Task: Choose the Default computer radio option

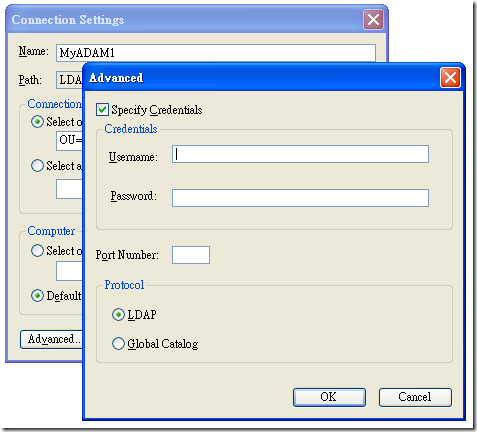Action: (x=37, y=296)
